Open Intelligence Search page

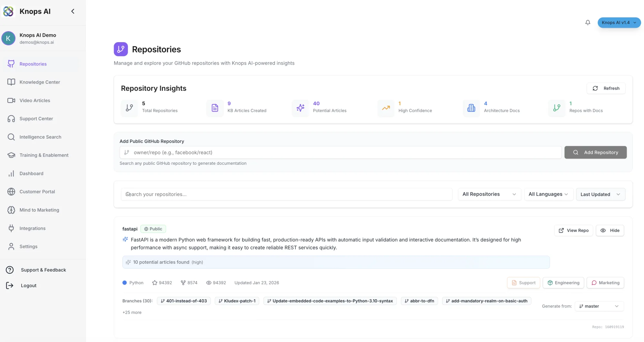point(40,137)
